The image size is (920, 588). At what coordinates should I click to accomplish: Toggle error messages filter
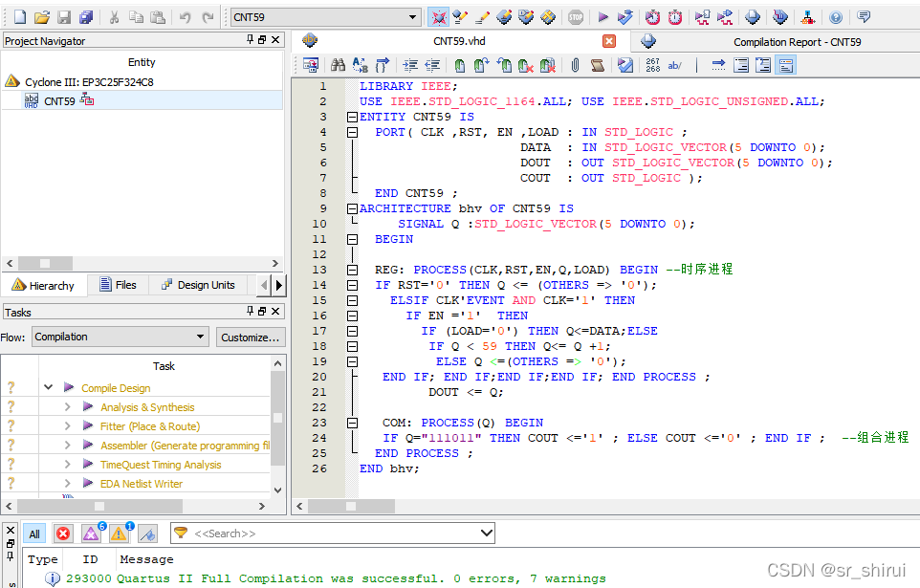point(63,534)
